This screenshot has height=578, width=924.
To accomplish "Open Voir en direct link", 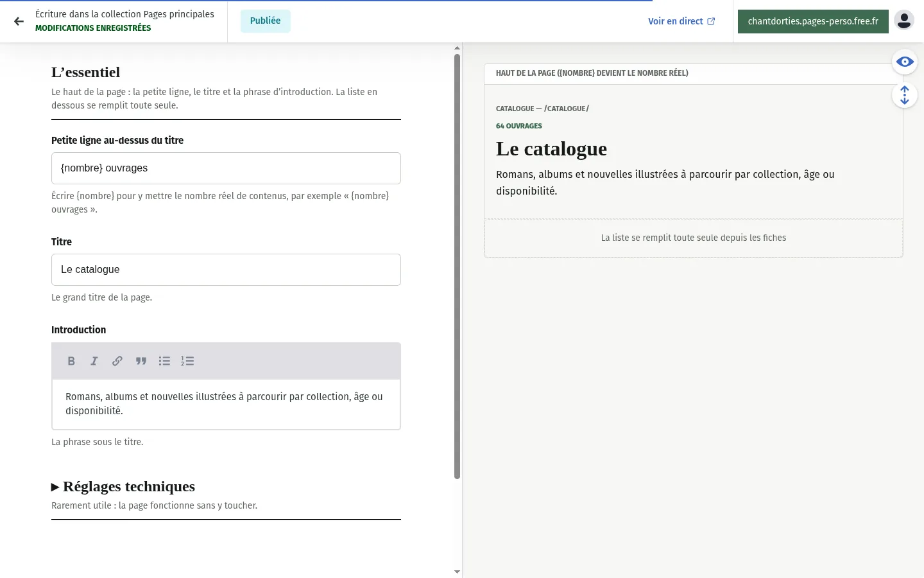I will click(x=681, y=21).
